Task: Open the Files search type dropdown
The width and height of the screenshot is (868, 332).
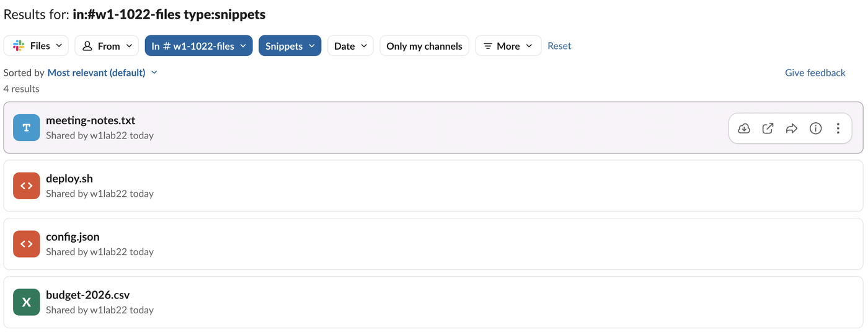Action: point(37,46)
